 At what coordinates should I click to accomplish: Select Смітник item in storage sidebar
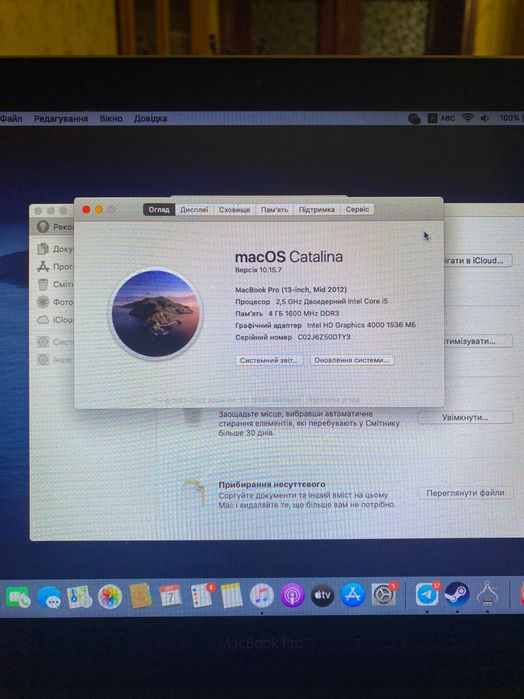tap(55, 284)
